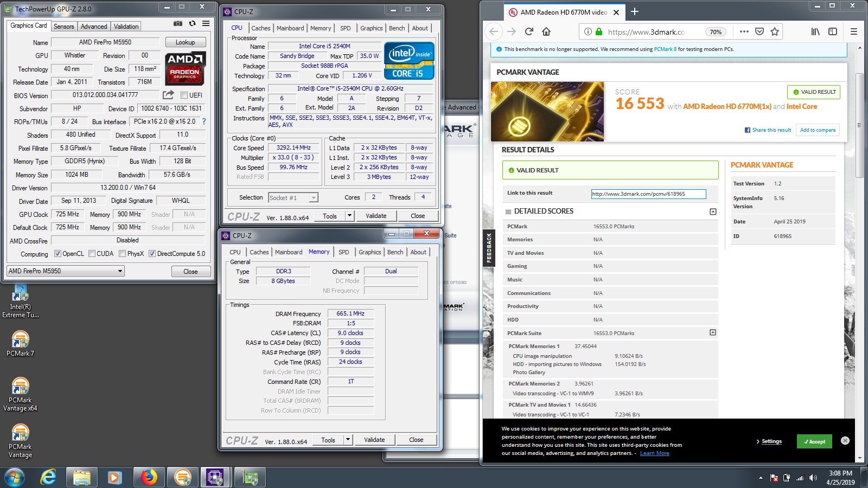Viewport: 868px width, 488px height.
Task: Open the Windows Start menu
Action: [x=15, y=477]
